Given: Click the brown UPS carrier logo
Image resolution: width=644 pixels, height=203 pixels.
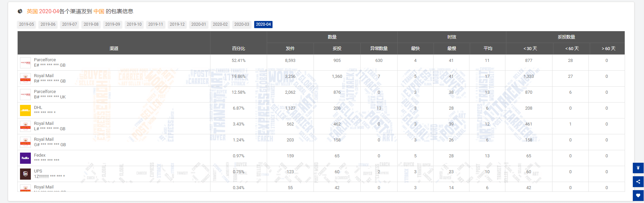Looking at the screenshot, I should tap(25, 174).
